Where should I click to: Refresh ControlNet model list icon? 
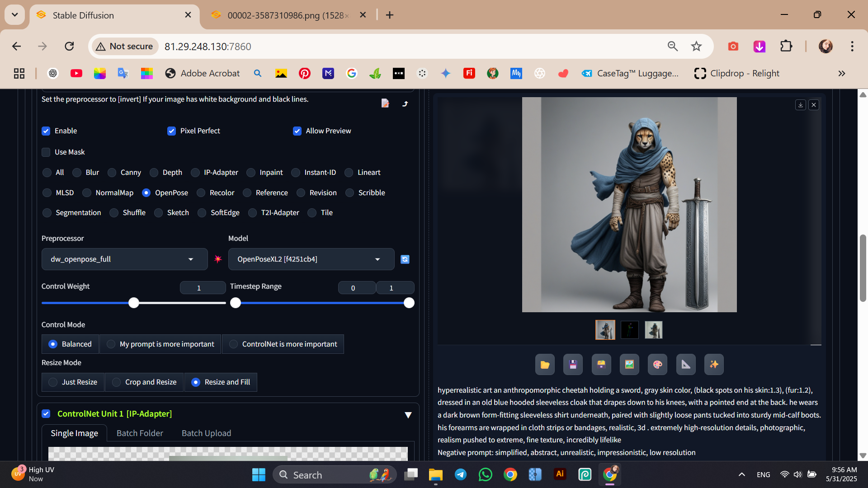405,259
